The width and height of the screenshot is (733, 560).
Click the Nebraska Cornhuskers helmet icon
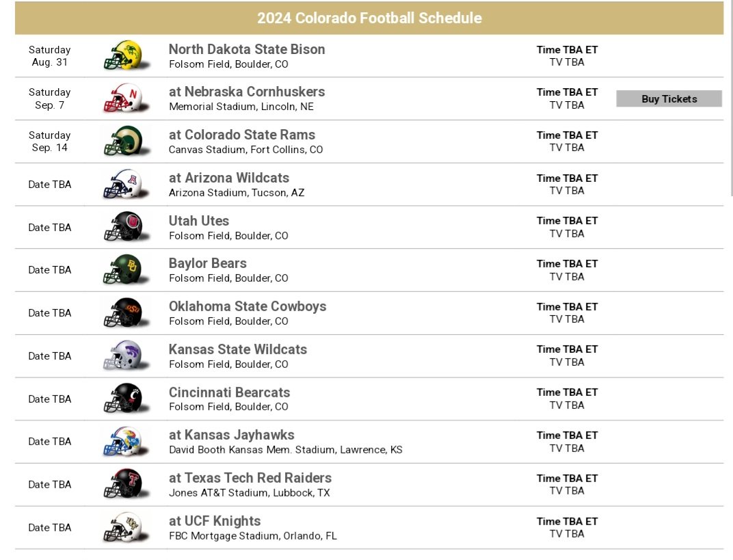point(125,98)
